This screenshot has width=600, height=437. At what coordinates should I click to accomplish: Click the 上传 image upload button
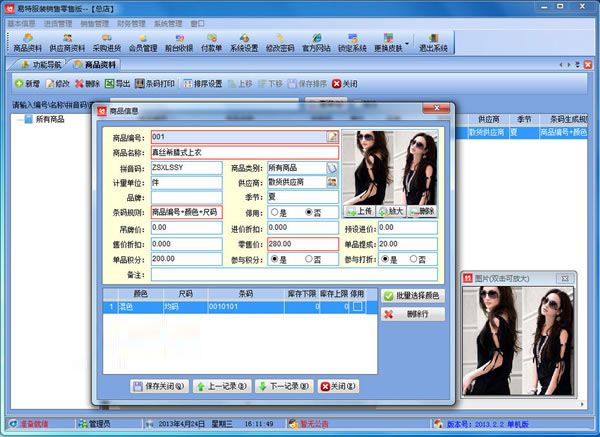tap(359, 212)
